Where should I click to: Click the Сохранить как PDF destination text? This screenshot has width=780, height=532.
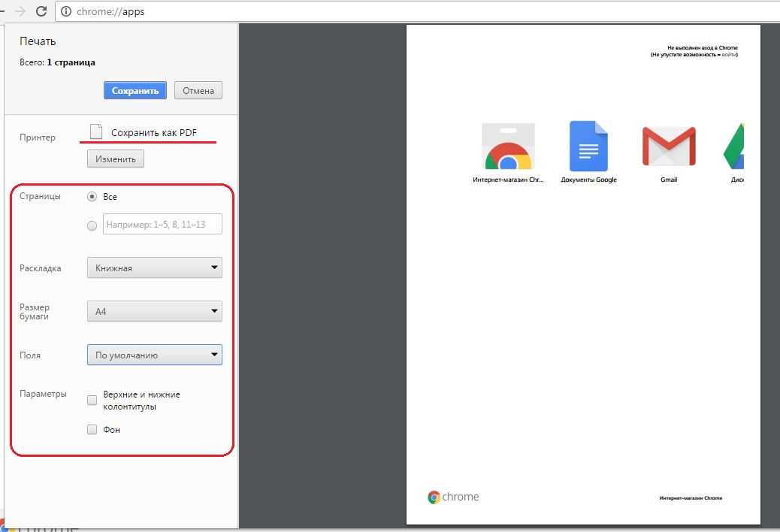(154, 133)
